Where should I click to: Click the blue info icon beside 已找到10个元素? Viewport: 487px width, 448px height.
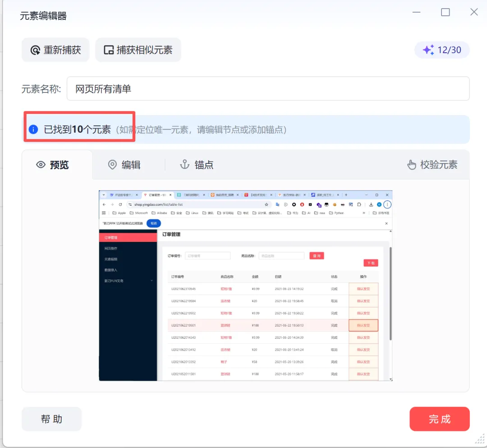click(33, 129)
